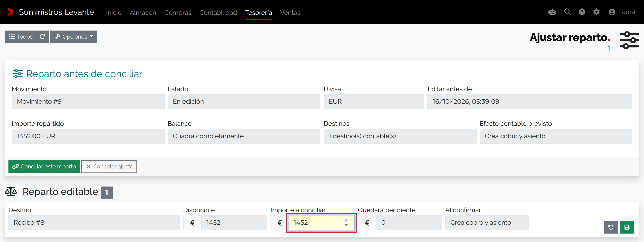Click the Importe repartido 1452.00 EUR field
This screenshot has height=242, width=644.
88,136
